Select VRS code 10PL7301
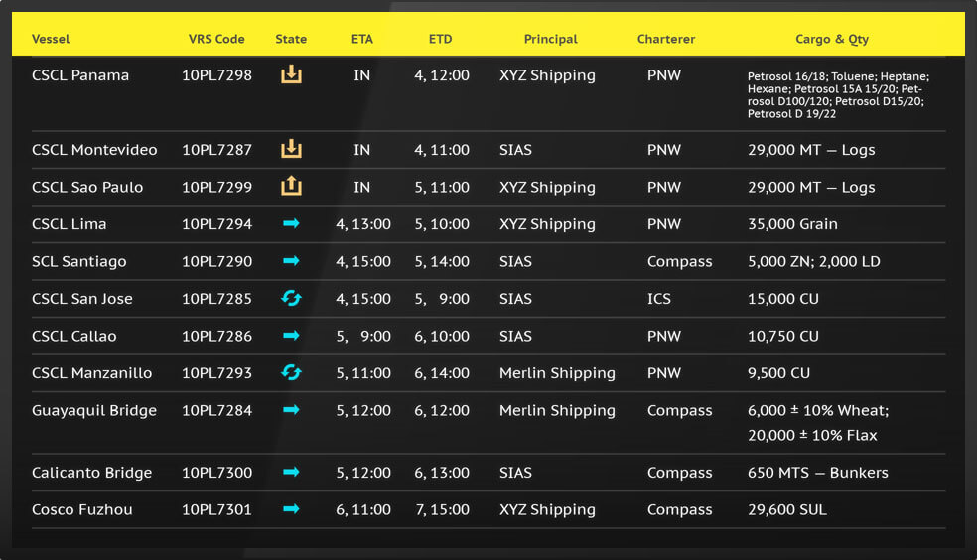977x560 pixels. tap(216, 510)
